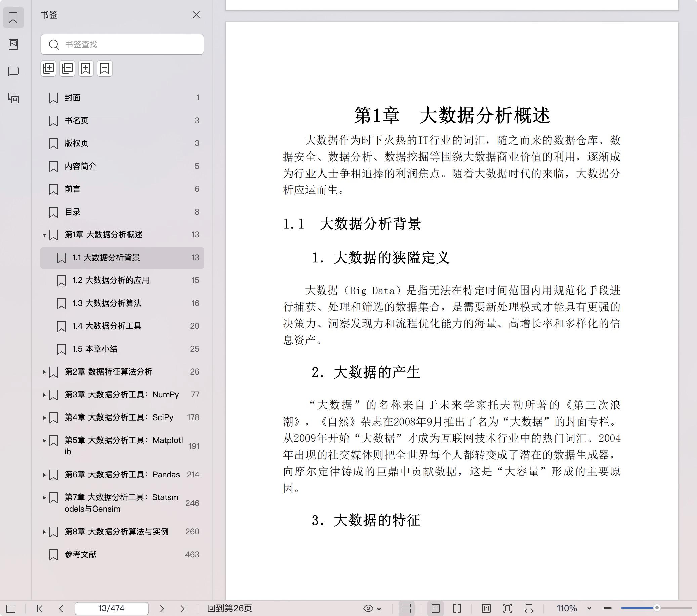Screen dimensions: 697x616
Task: Click the zoom slider handle
Action: pos(657,608)
